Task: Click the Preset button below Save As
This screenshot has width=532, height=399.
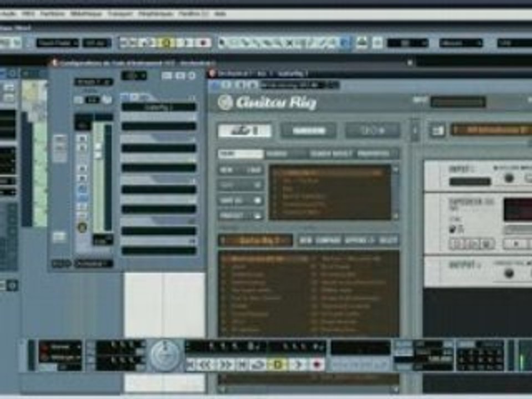Action: pos(241,216)
